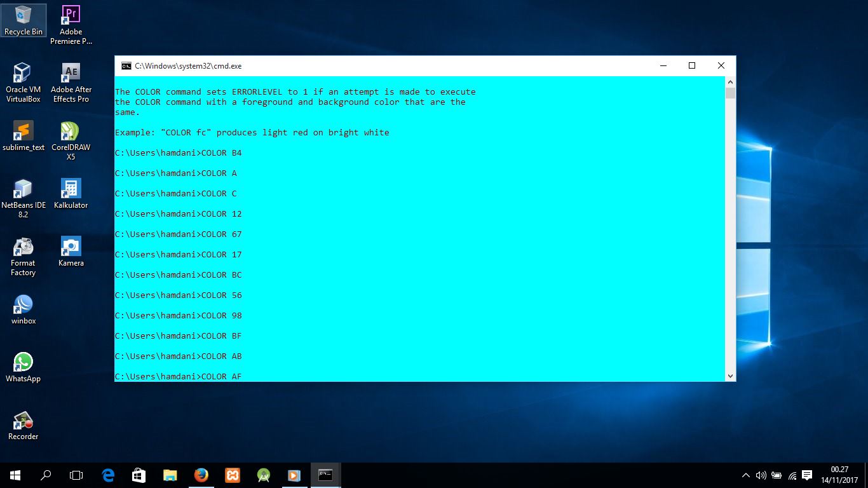868x488 pixels.
Task: Click the 'COLOR AB' command line
Action: 179,356
